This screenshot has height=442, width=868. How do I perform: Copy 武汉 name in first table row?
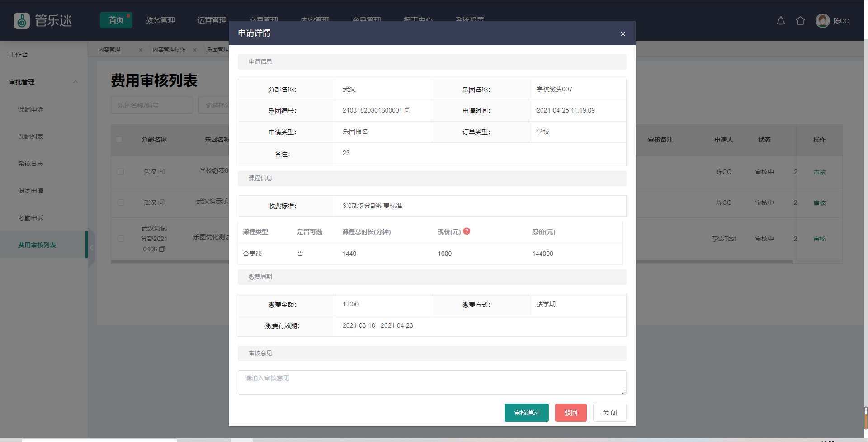point(161,172)
